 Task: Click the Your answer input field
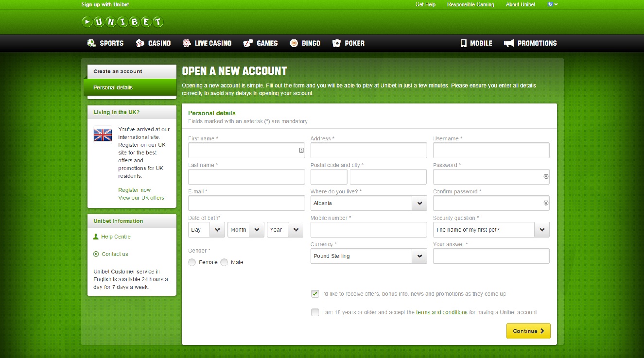[491, 256]
